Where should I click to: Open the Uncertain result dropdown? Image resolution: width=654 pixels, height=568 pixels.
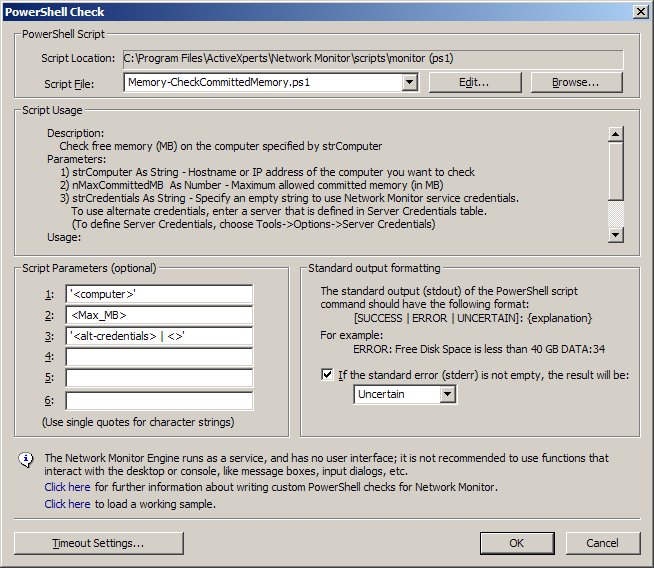click(x=447, y=394)
